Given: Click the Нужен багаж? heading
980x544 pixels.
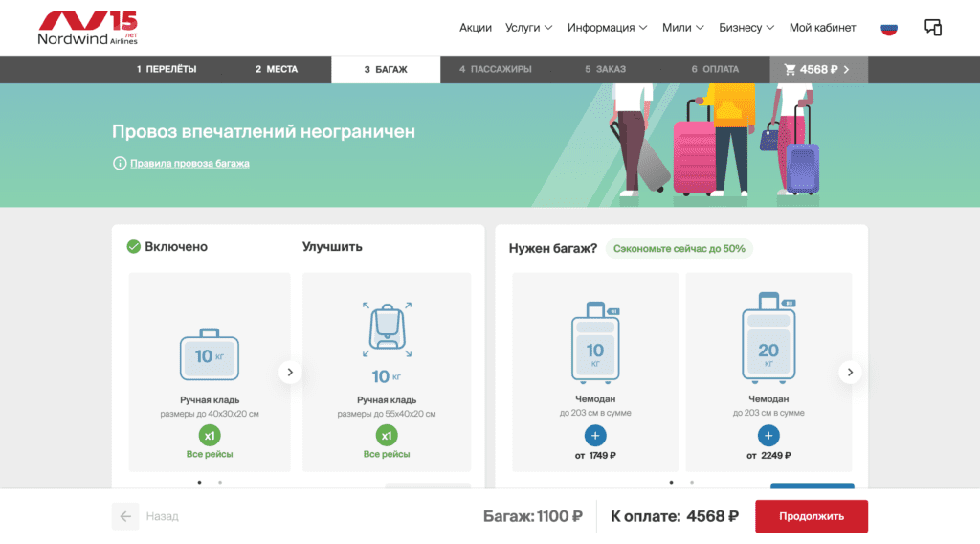Looking at the screenshot, I should (x=553, y=248).
